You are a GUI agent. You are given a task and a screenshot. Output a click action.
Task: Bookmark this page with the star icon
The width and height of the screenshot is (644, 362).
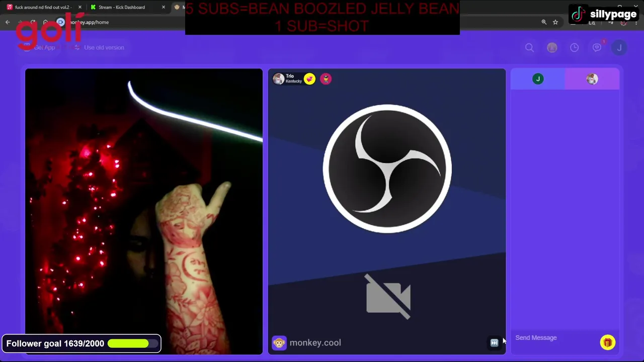click(x=555, y=22)
